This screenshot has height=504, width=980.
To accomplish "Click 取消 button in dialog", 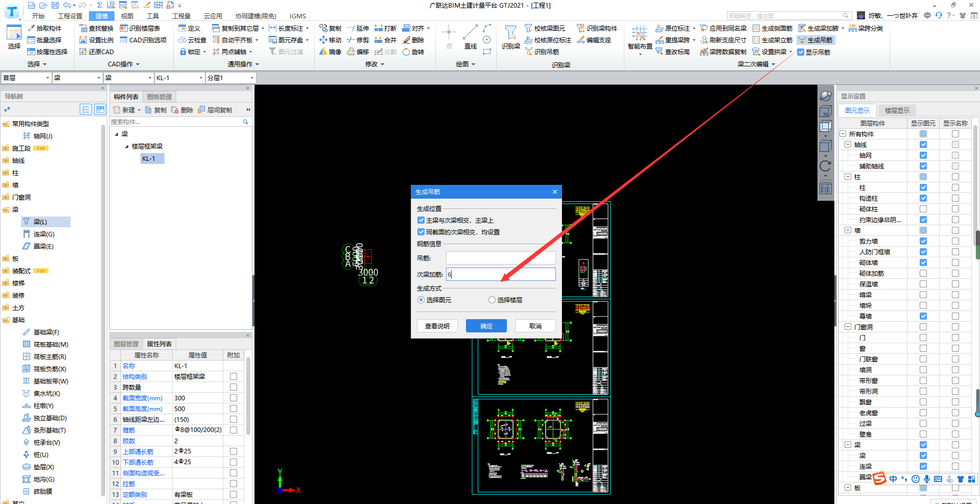I will click(535, 326).
